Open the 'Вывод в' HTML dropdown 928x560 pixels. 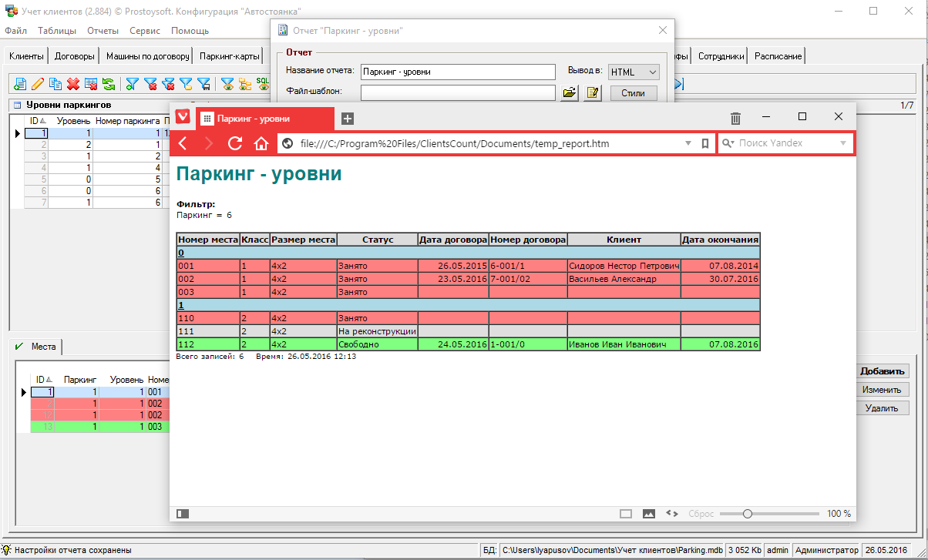[634, 72]
